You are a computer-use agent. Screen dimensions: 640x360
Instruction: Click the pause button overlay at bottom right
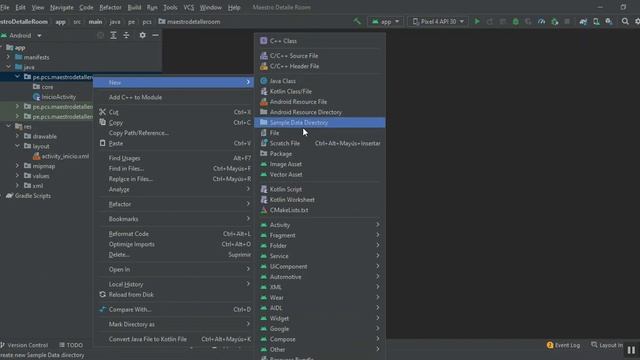631,350
